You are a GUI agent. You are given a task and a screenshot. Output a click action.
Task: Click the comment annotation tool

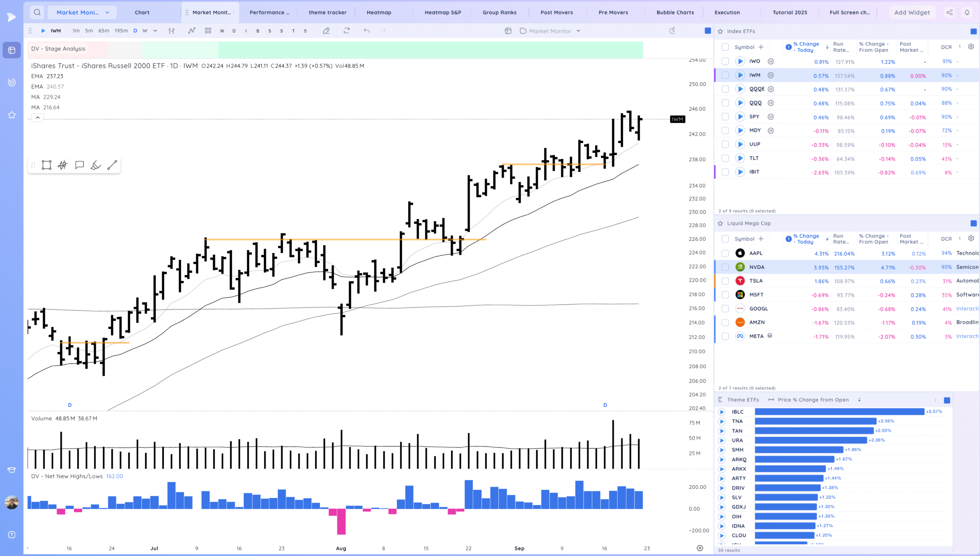coord(80,165)
